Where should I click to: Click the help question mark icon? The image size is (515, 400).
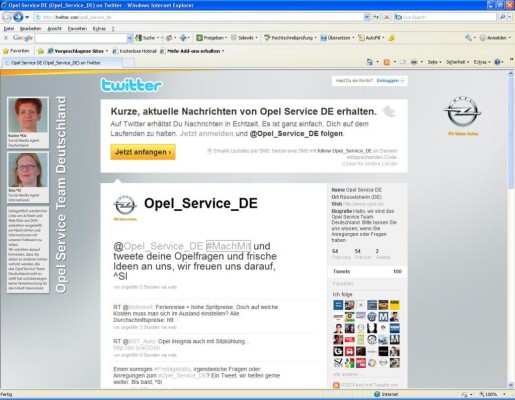(497, 62)
